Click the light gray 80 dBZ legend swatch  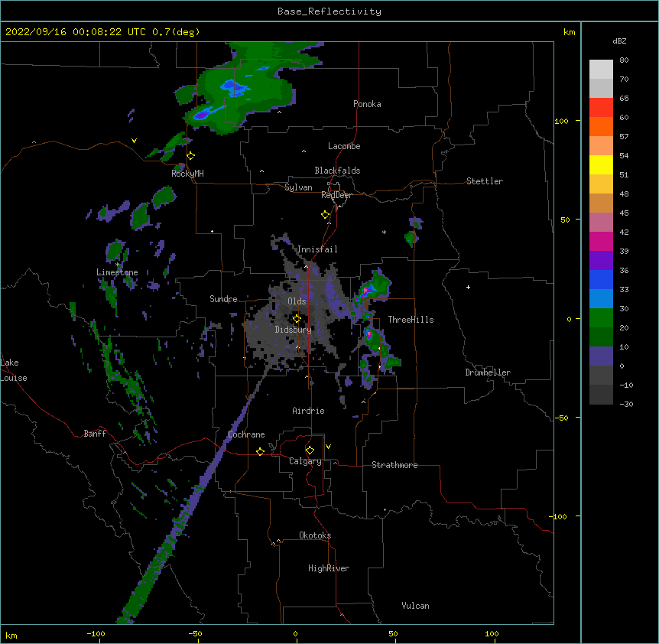click(x=601, y=70)
